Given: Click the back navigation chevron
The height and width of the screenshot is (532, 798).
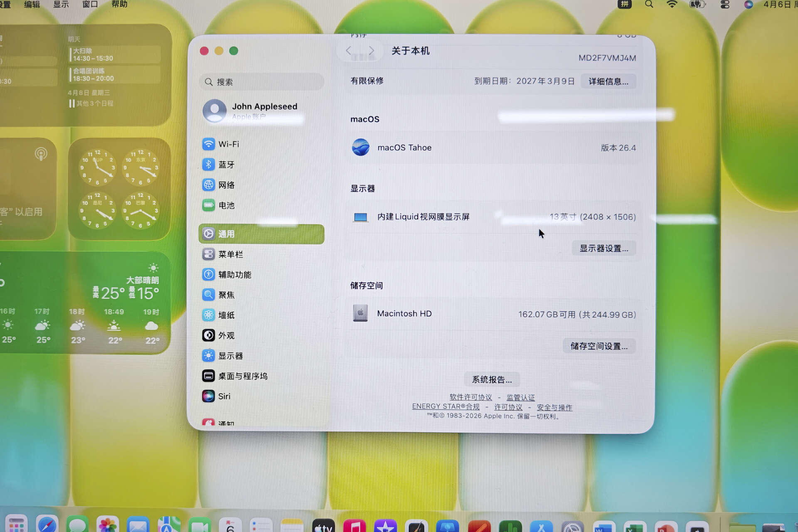Looking at the screenshot, I should (348, 51).
